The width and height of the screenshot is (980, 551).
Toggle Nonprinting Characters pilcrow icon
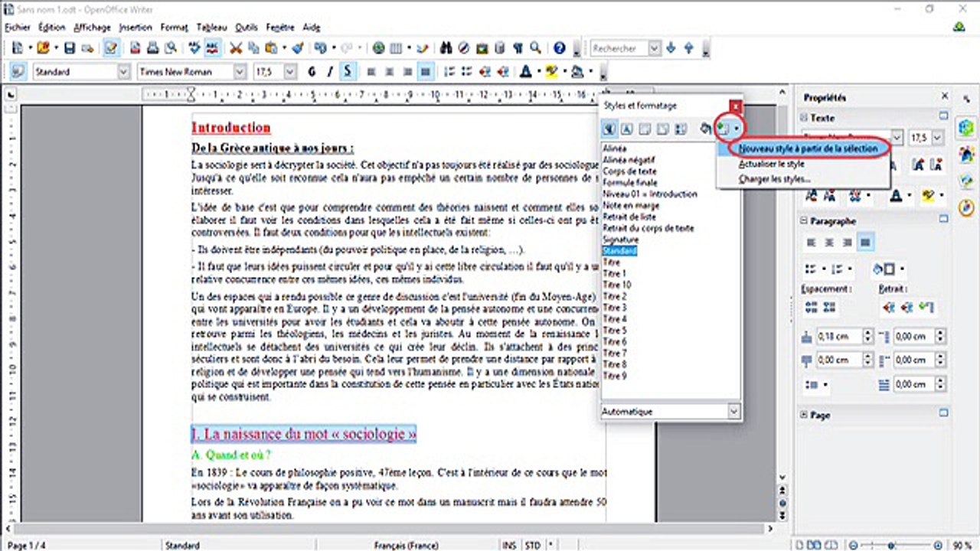tap(518, 48)
